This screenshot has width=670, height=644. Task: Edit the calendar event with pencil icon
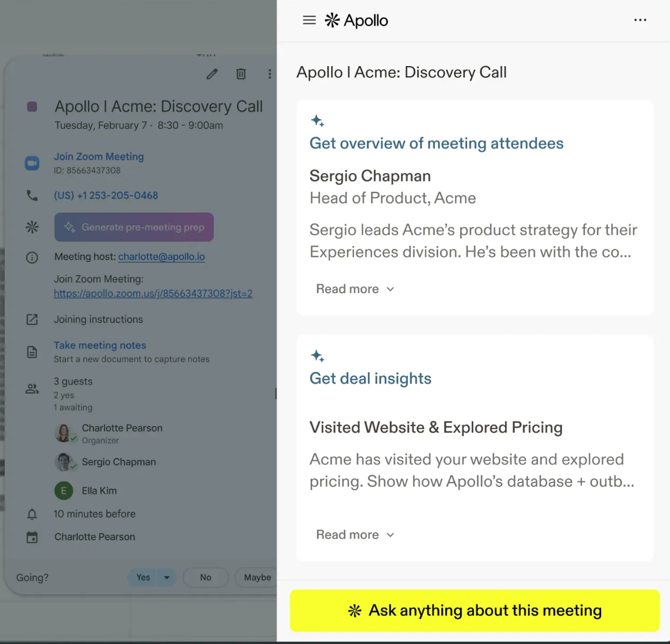tap(212, 74)
